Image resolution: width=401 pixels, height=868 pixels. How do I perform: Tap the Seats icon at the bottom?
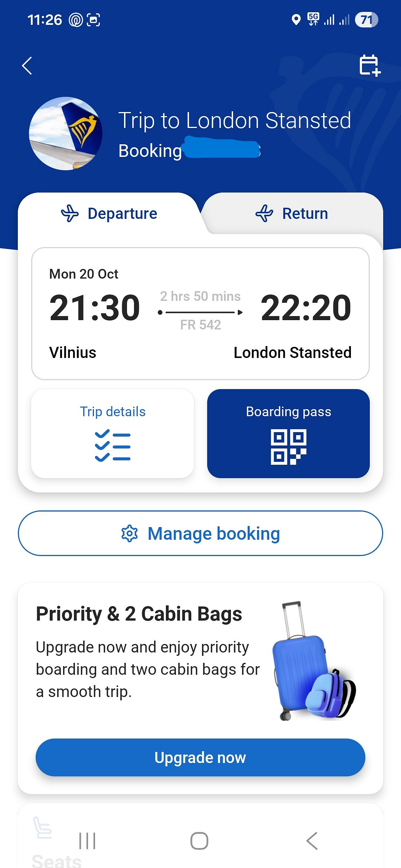click(x=43, y=828)
